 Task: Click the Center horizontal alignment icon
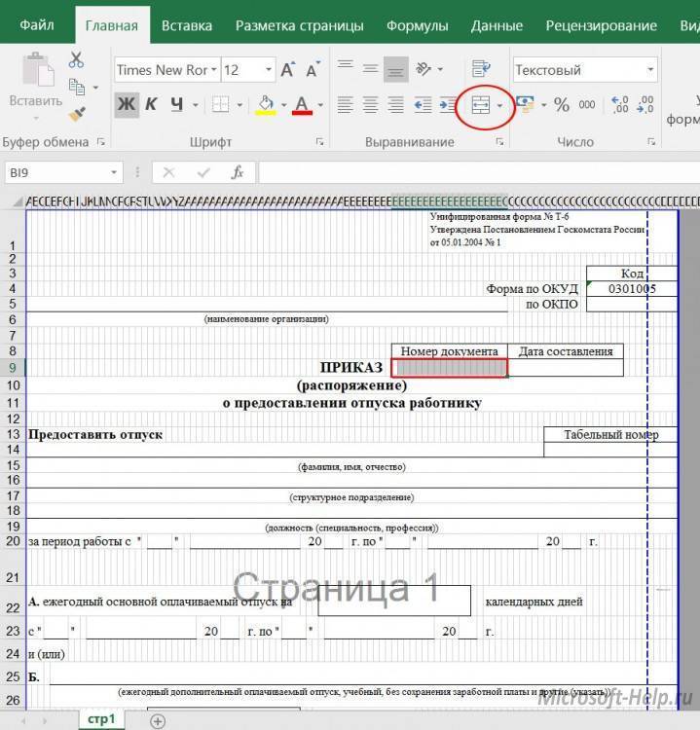pyautogui.click(x=370, y=105)
